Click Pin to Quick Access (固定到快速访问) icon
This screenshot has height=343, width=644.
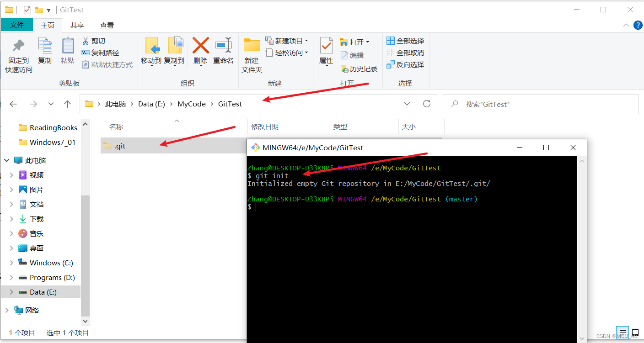(19, 46)
